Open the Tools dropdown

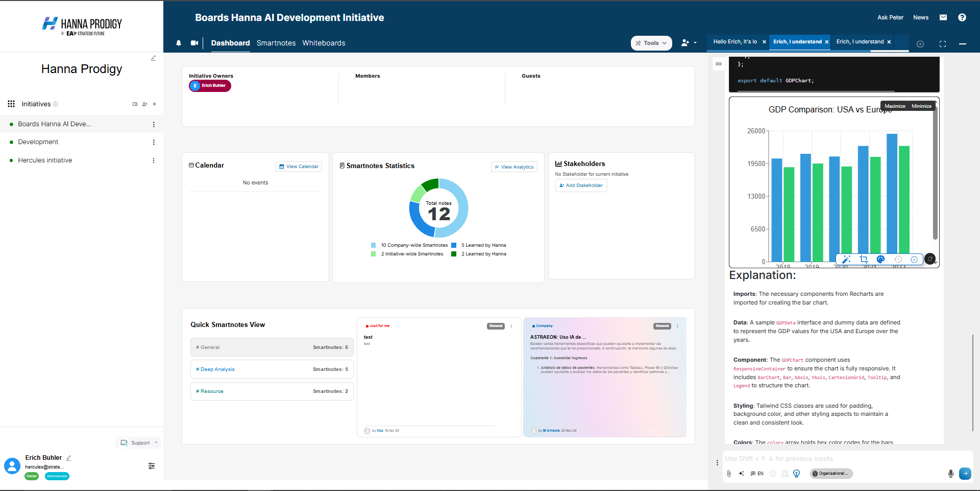(651, 43)
